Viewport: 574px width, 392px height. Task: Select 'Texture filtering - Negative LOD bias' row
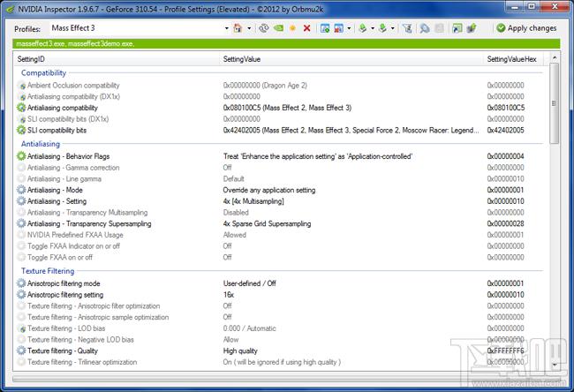point(280,340)
